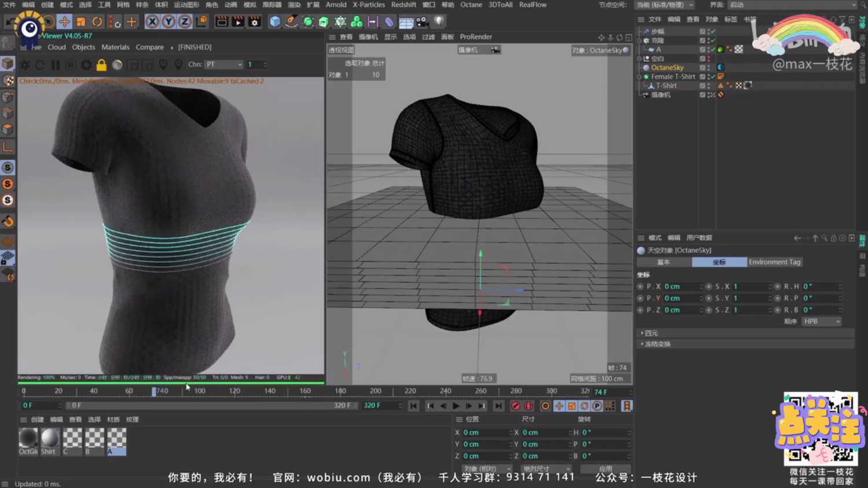Switch to Environment Tag tab
This screenshot has width=868, height=488.
(774, 262)
